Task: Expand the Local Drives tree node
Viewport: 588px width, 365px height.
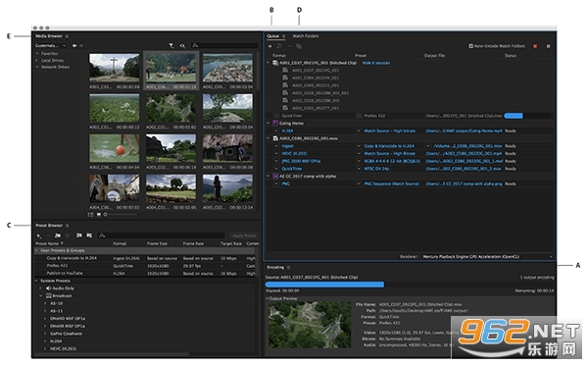Action: 37,60
